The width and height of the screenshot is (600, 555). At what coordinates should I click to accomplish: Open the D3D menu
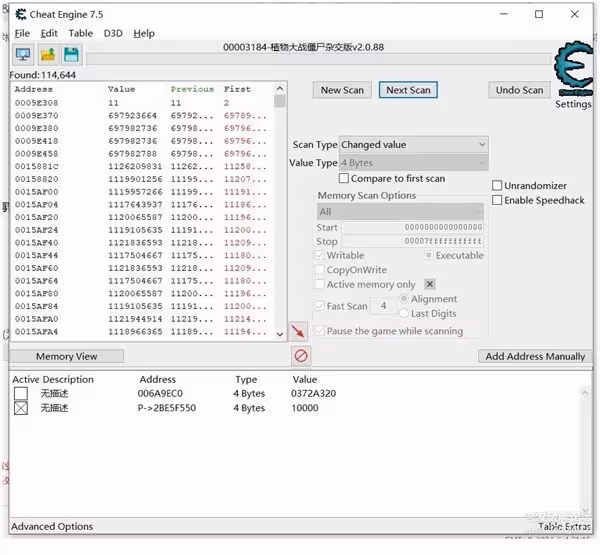pos(113,34)
